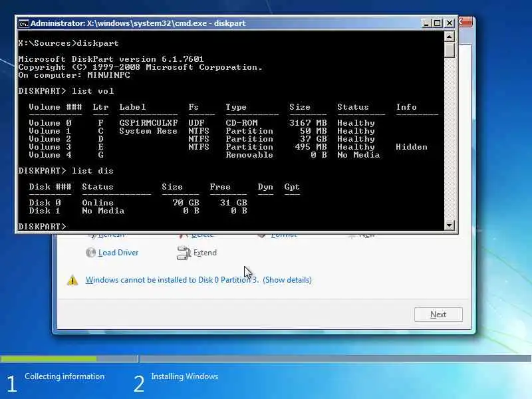Click the 'Disk 0' row text
This screenshot has width=532, height=399.
[45, 203]
